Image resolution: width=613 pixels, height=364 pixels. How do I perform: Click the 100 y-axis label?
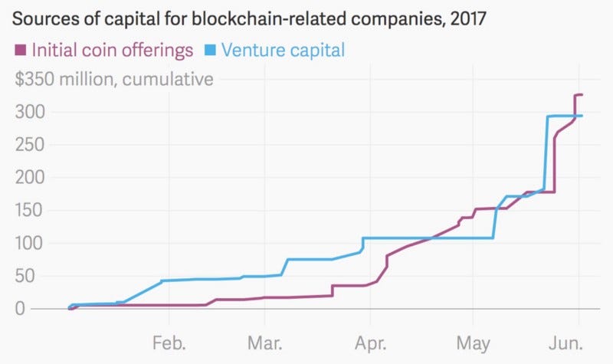pyautogui.click(x=31, y=244)
